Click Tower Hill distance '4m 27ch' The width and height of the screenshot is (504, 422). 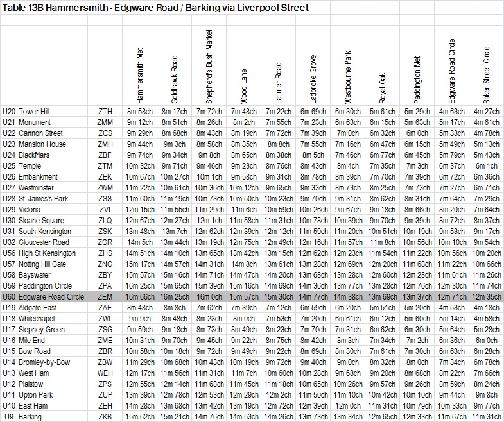pyautogui.click(x=487, y=112)
